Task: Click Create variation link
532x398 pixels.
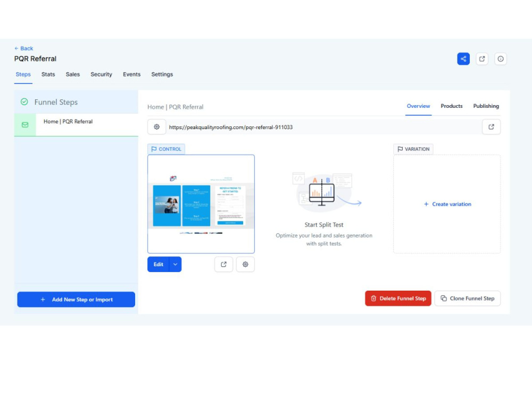Action: [447, 204]
